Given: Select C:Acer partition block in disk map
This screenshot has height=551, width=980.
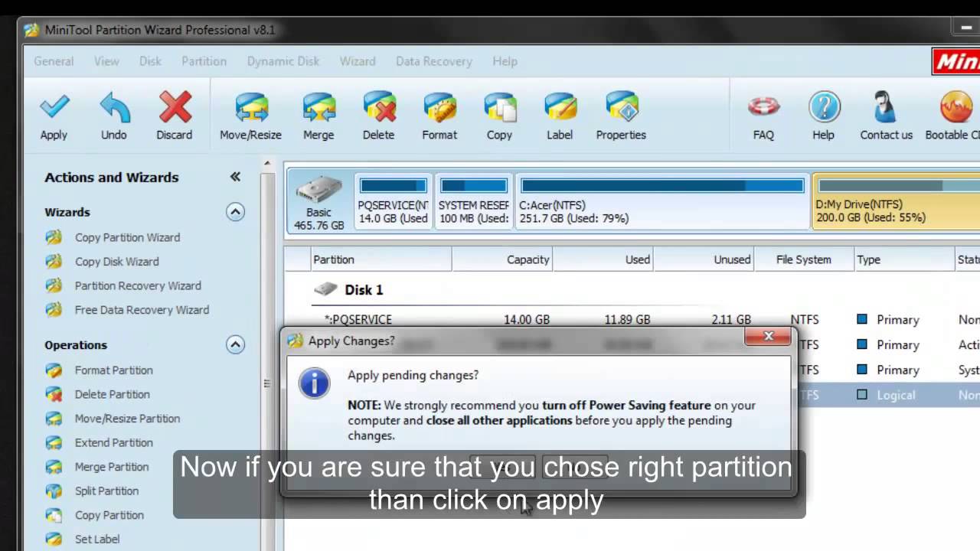Looking at the screenshot, I should click(662, 201).
